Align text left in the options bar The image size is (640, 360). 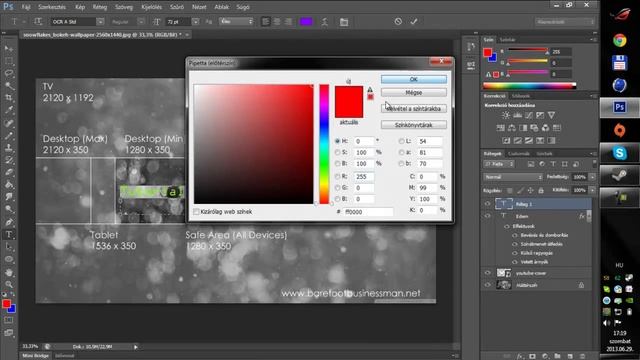[266, 22]
